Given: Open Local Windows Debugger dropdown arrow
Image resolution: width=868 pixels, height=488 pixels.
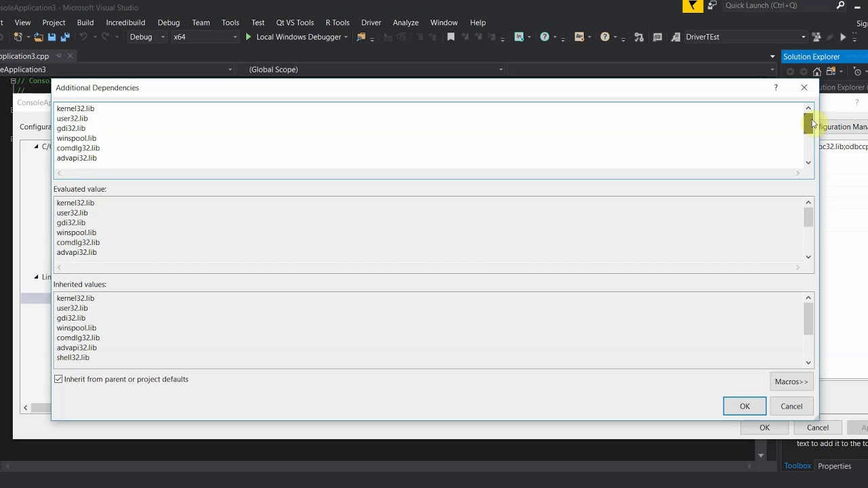Looking at the screenshot, I should [x=346, y=37].
